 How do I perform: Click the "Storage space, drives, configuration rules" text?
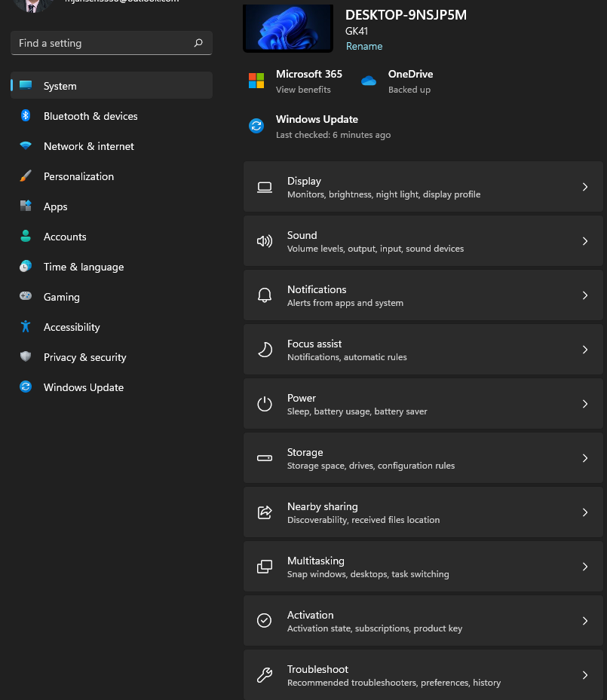click(x=371, y=466)
